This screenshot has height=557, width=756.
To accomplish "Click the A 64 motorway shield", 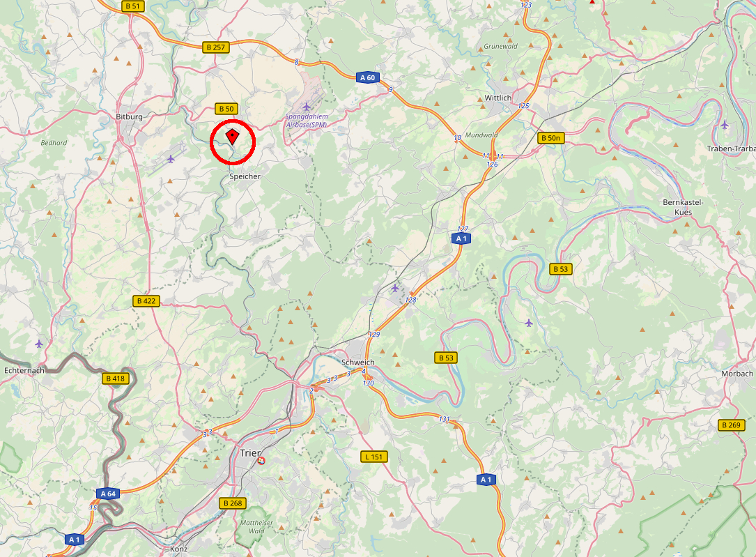I will tap(108, 494).
